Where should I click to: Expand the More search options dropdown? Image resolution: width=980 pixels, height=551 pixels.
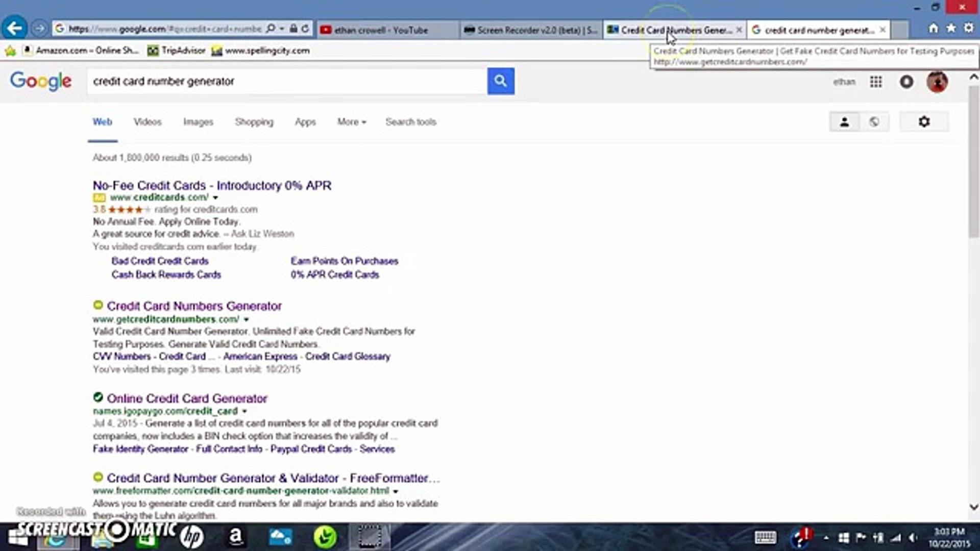pyautogui.click(x=351, y=122)
